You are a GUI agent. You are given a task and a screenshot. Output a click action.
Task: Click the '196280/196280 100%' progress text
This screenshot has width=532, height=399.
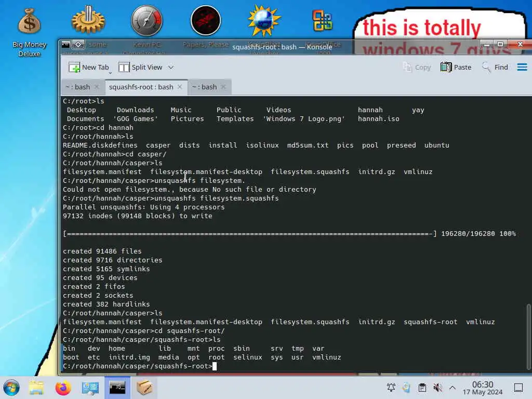(x=478, y=233)
